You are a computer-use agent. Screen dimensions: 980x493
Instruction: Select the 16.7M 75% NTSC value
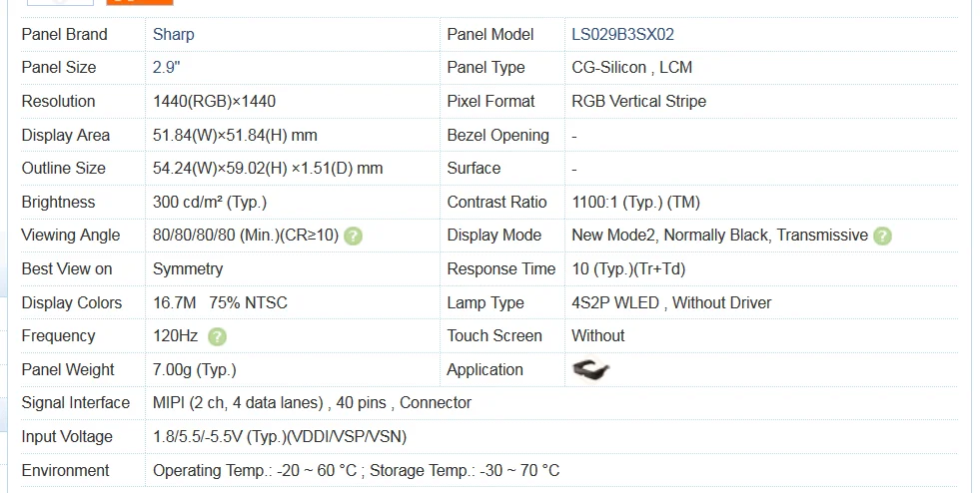[x=220, y=302]
